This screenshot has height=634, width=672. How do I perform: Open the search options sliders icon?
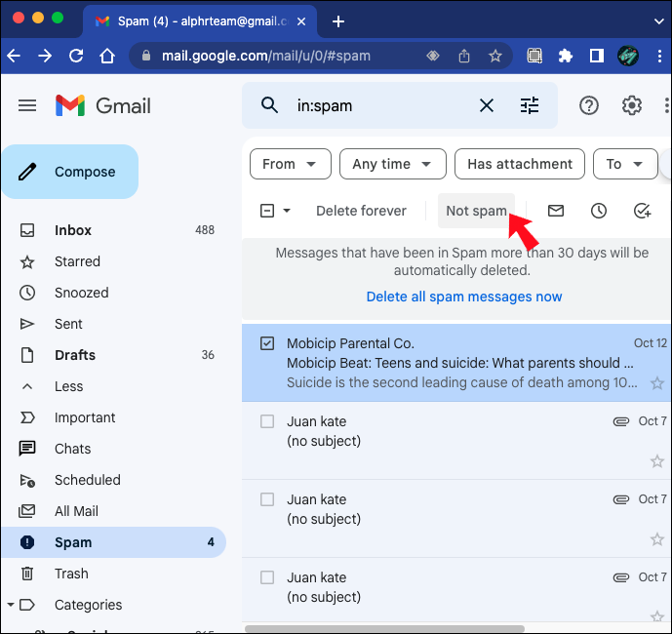coord(530,105)
